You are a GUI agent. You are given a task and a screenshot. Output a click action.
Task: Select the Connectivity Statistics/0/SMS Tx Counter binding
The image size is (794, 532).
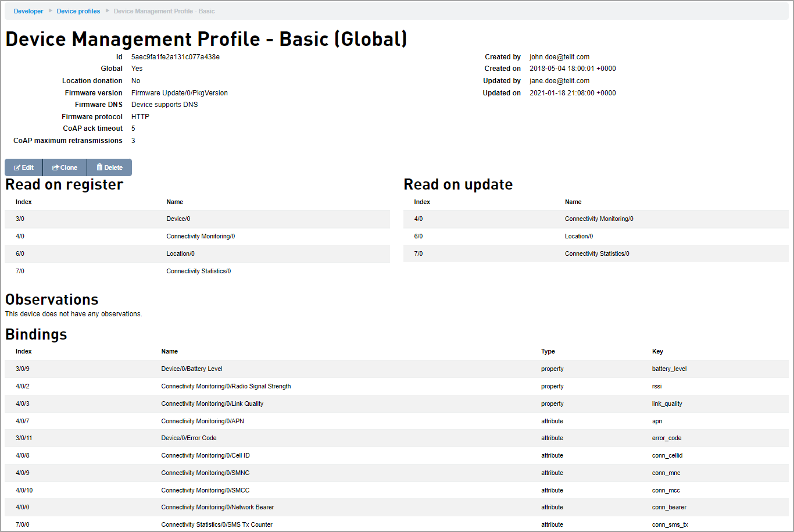click(218, 524)
